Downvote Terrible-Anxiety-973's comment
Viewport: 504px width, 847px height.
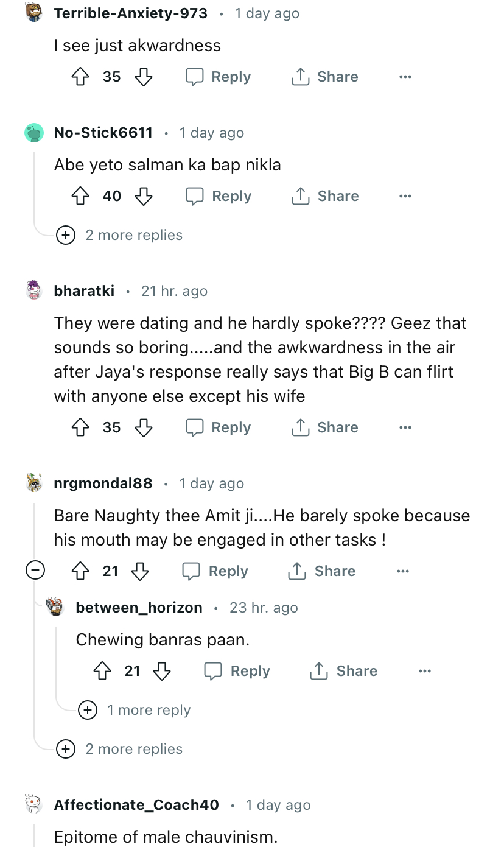[x=143, y=77]
